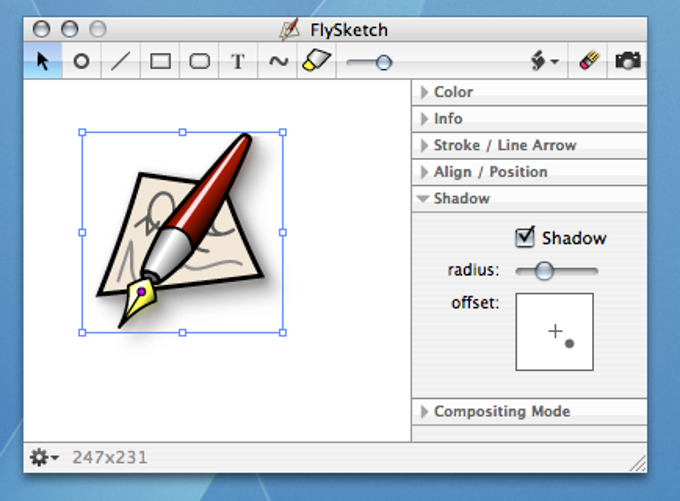Open the gear action menu
Viewport: 680px width, 501px height.
(44, 457)
